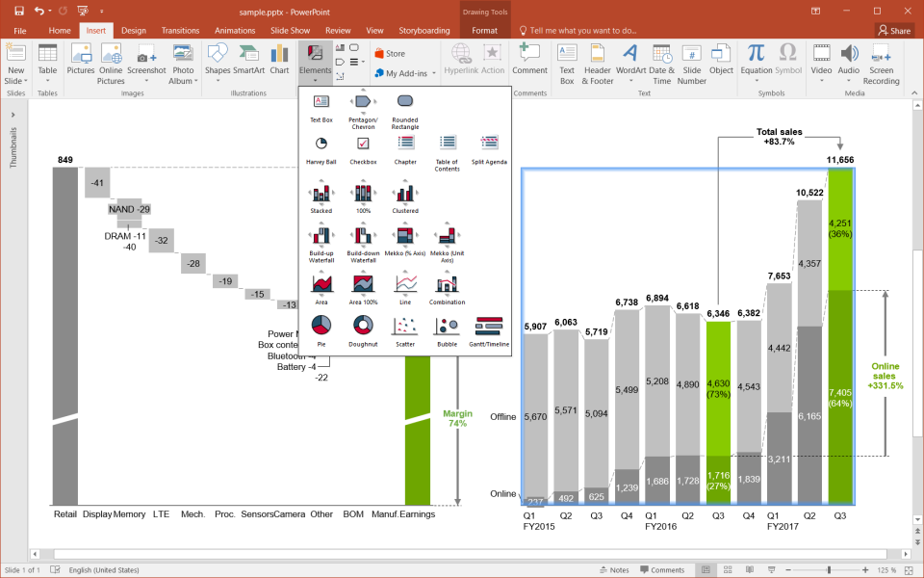
Task: Insert the Checkbox element from the menu
Action: [x=363, y=144]
